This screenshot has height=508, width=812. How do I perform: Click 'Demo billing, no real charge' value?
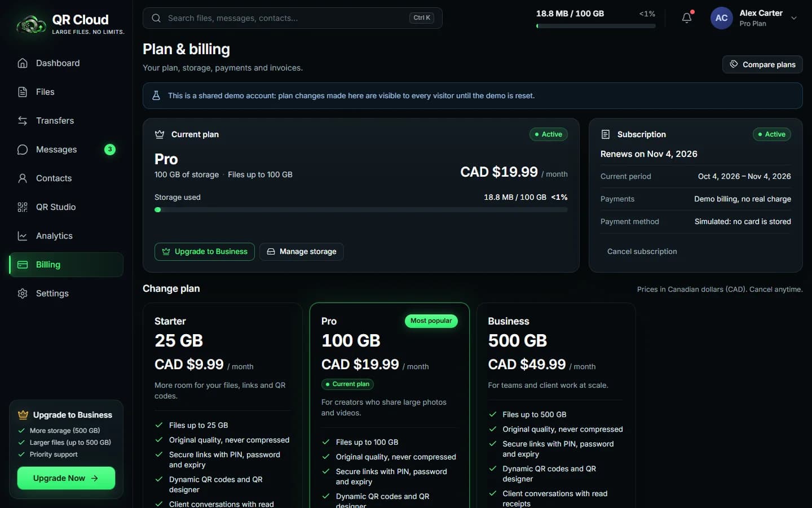(x=743, y=199)
